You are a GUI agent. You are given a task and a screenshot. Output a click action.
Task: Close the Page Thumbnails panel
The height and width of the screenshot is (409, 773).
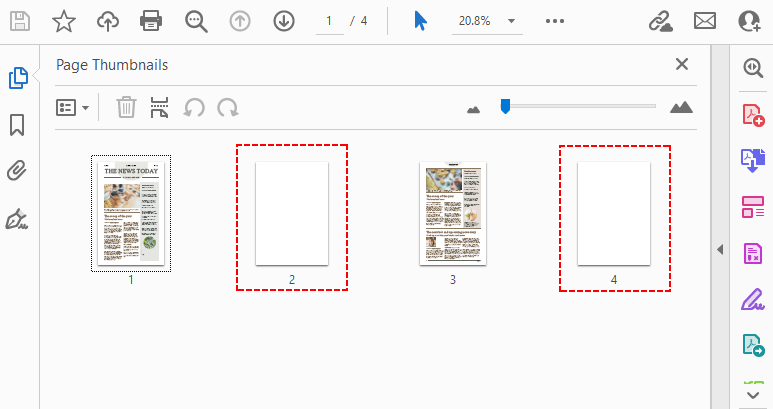(682, 64)
